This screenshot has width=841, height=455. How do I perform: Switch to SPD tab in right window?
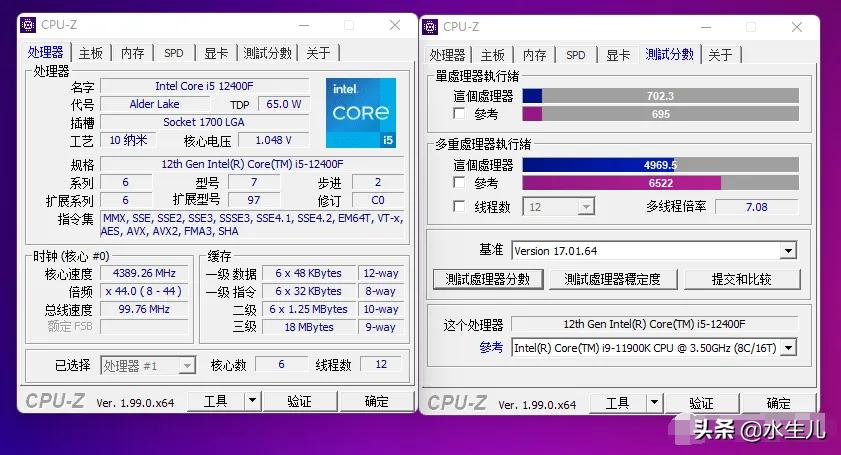coord(576,55)
